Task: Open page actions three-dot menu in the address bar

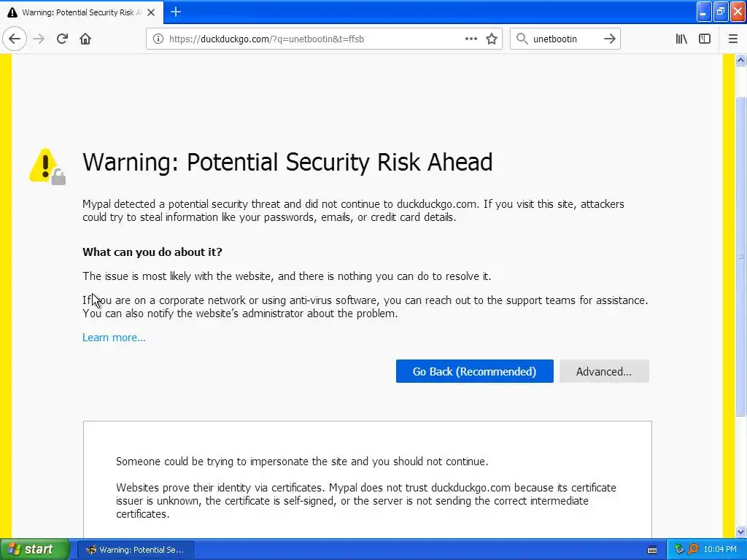Action: (471, 39)
